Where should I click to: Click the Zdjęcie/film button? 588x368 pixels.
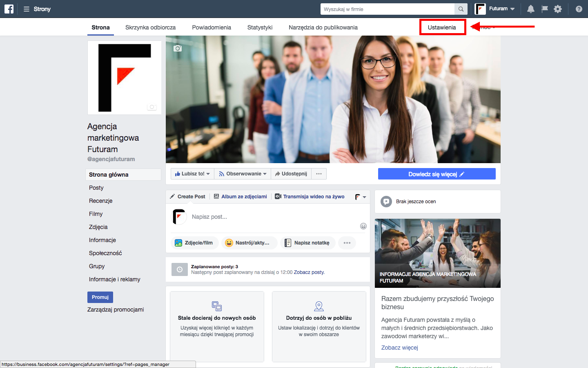[194, 243]
